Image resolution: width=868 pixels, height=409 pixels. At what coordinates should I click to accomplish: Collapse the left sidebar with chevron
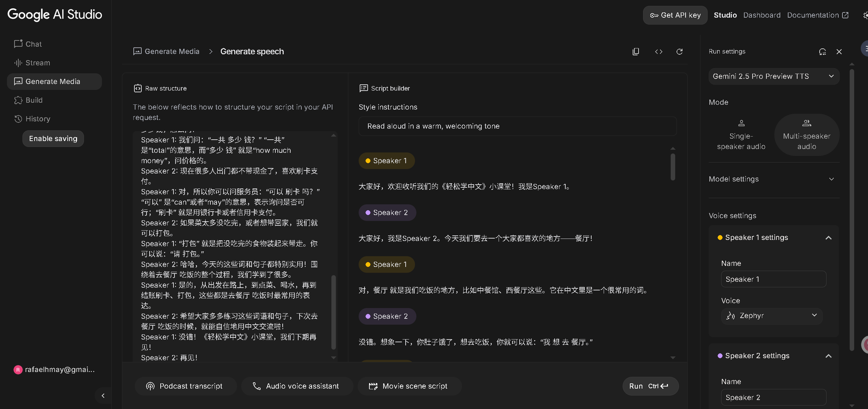tap(103, 396)
